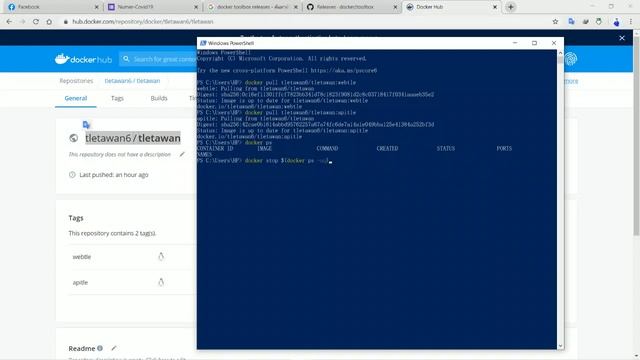Image resolution: width=640 pixels, height=360 pixels.
Task: Click the Readme info icon
Action: point(100,348)
